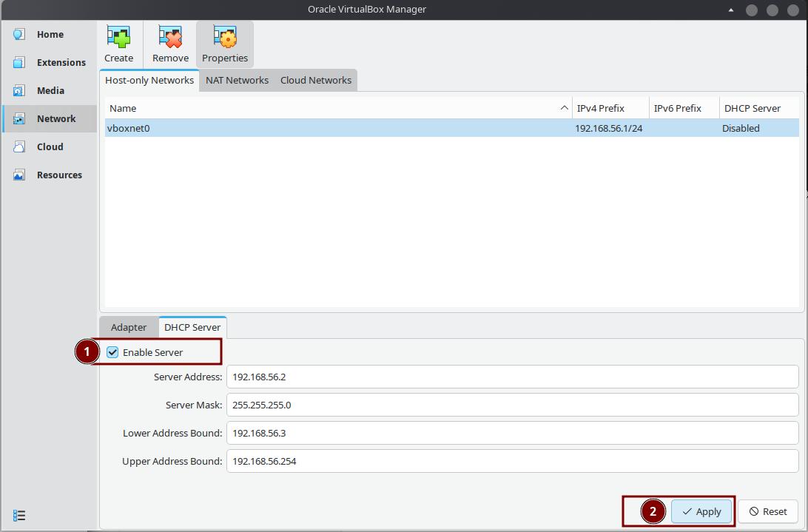808x532 pixels.
Task: Switch to Host-only Networks tab
Action: 149,81
